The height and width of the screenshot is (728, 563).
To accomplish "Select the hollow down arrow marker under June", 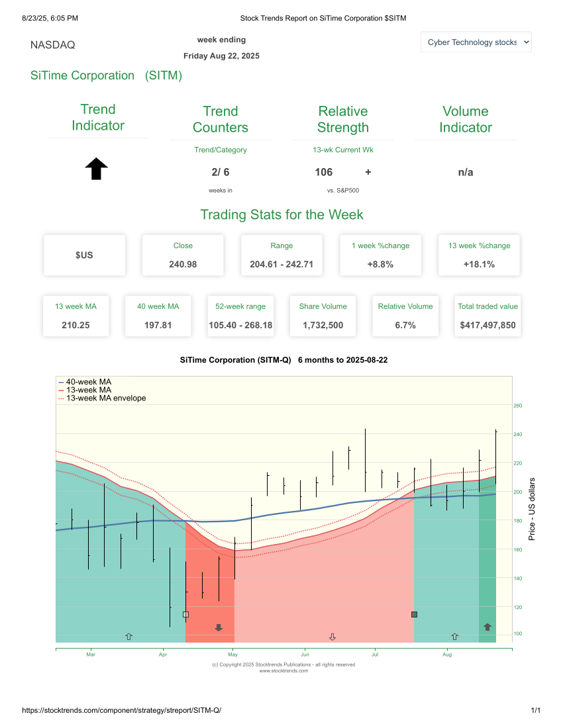I will [x=333, y=637].
